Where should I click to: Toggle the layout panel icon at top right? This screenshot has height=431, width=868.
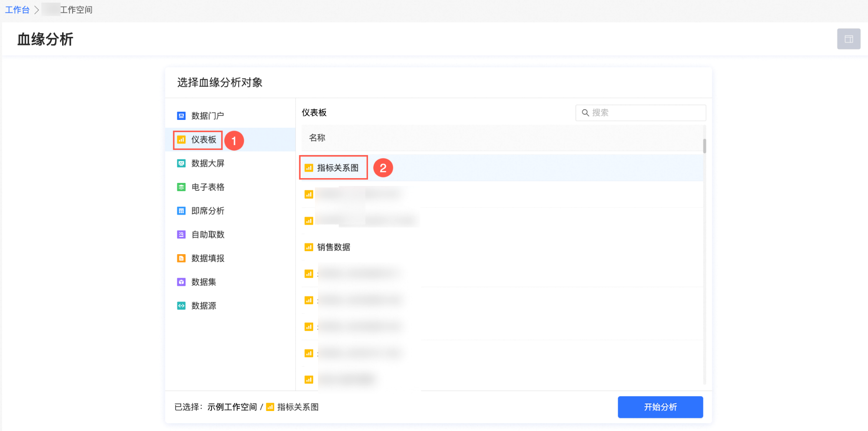point(848,39)
